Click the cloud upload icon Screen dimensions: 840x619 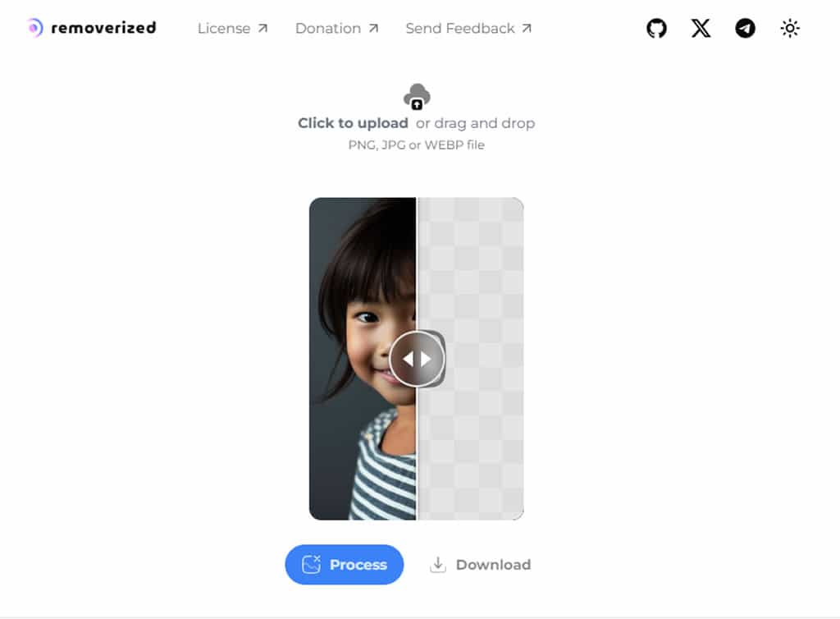click(x=417, y=97)
